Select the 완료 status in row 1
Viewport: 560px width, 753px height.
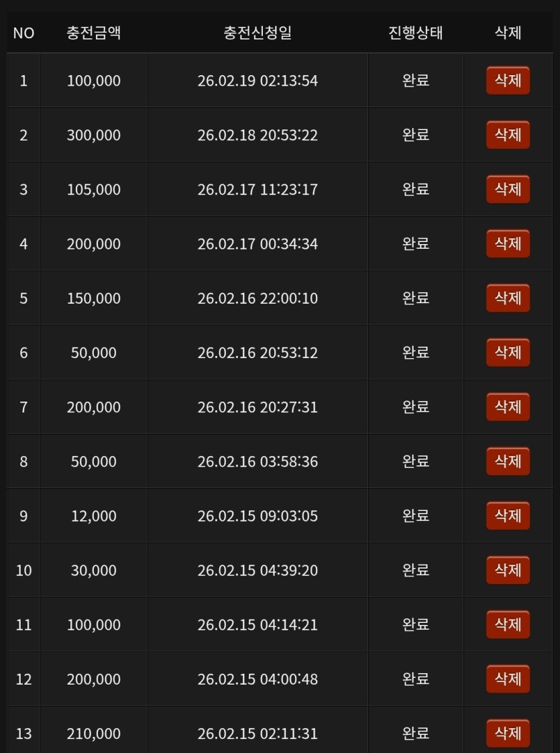tap(415, 80)
